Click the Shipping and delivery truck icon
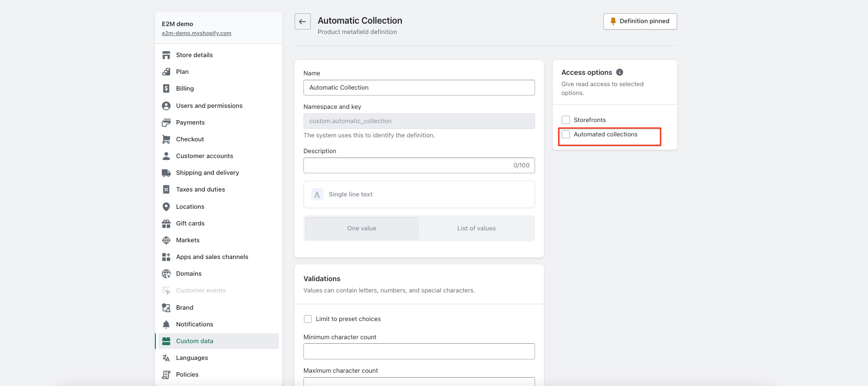Image resolution: width=868 pixels, height=386 pixels. pos(166,173)
